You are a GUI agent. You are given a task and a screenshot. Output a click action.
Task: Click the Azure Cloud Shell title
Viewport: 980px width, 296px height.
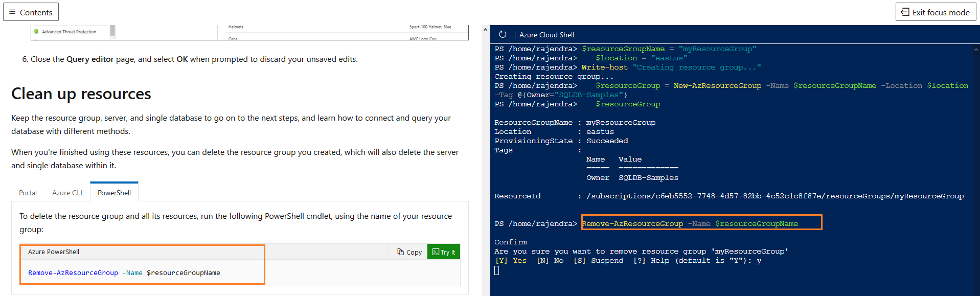click(x=546, y=35)
